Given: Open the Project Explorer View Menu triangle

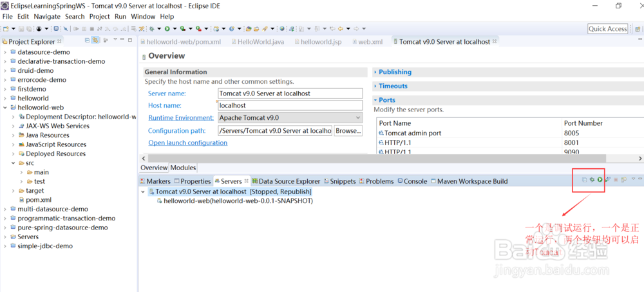Looking at the screenshot, I should (x=115, y=39).
